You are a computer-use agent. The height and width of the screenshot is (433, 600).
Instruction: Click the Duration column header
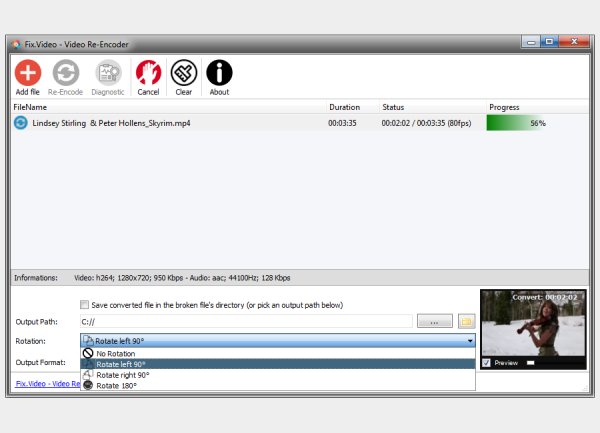(x=352, y=107)
